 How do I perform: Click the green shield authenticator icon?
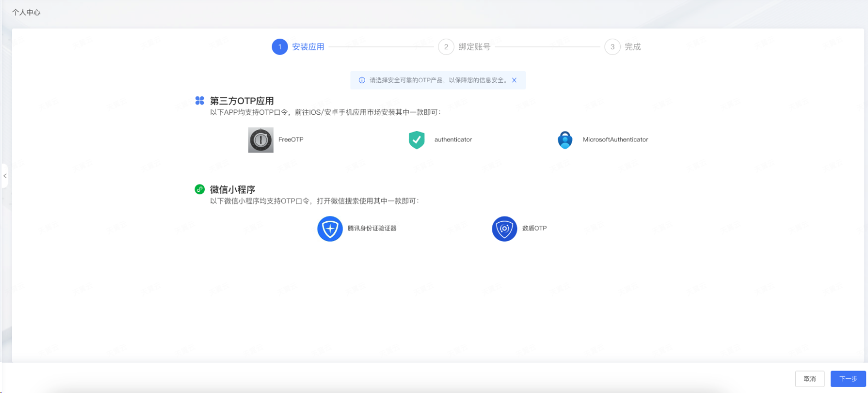[x=416, y=140]
